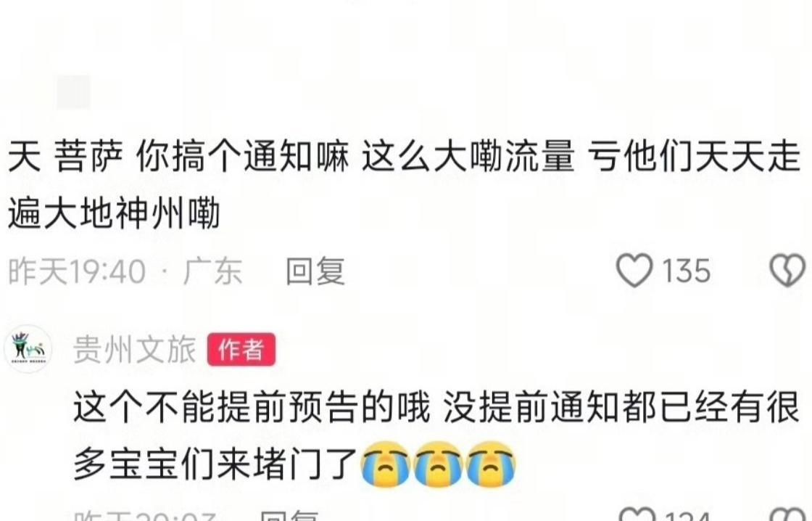Tap the middle crying emoji in the reply
The width and height of the screenshot is (812, 521).
pyautogui.click(x=438, y=464)
